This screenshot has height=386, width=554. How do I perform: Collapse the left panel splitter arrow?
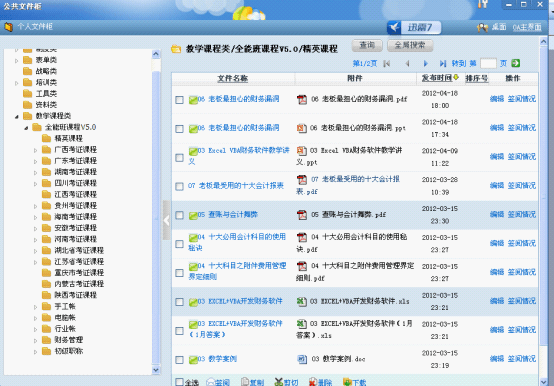166,220
